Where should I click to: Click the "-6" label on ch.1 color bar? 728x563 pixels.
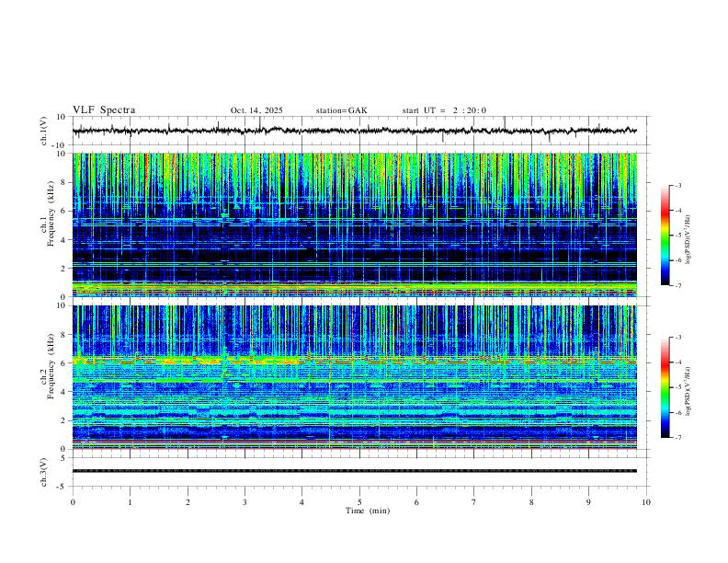point(678,260)
